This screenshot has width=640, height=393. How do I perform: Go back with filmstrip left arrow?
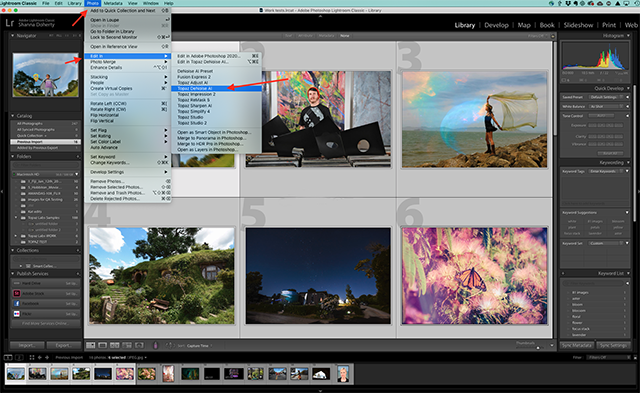[x=40, y=357]
